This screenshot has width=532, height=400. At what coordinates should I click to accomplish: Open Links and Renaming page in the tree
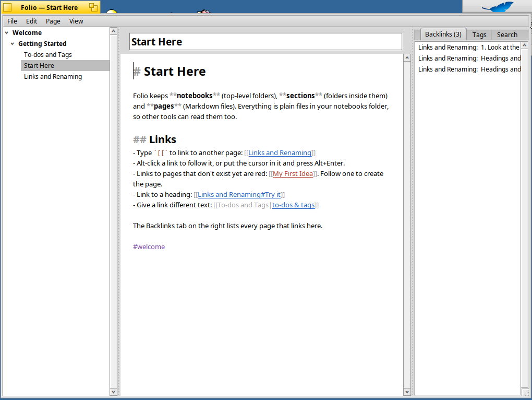tap(53, 76)
